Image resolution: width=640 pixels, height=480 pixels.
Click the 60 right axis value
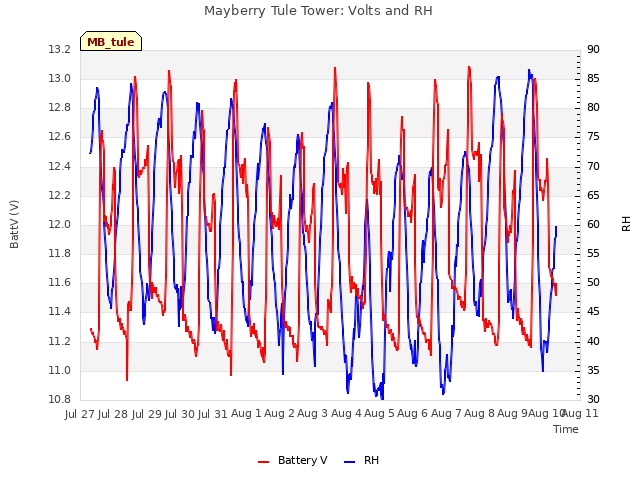pos(593,224)
